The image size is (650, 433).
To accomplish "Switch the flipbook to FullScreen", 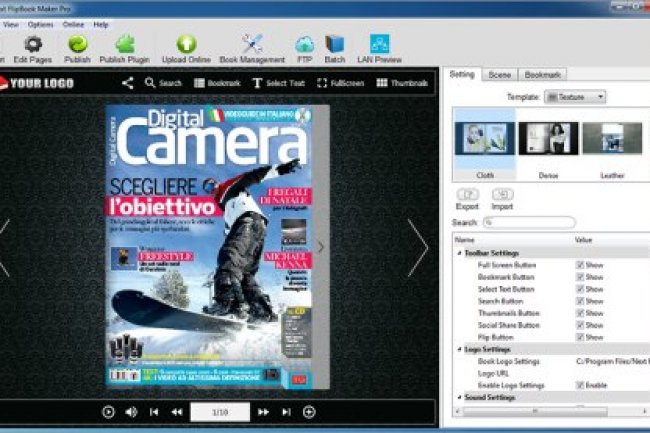I will [340, 83].
